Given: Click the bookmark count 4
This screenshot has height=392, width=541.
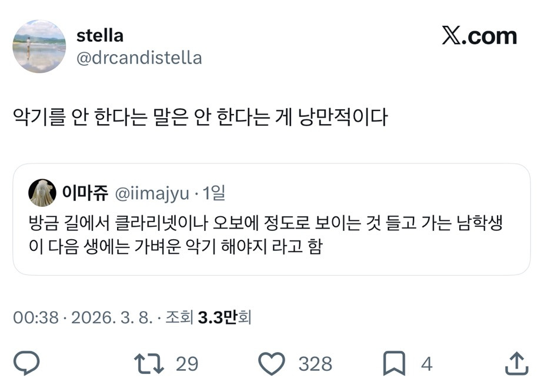Looking at the screenshot, I should coord(426,364).
